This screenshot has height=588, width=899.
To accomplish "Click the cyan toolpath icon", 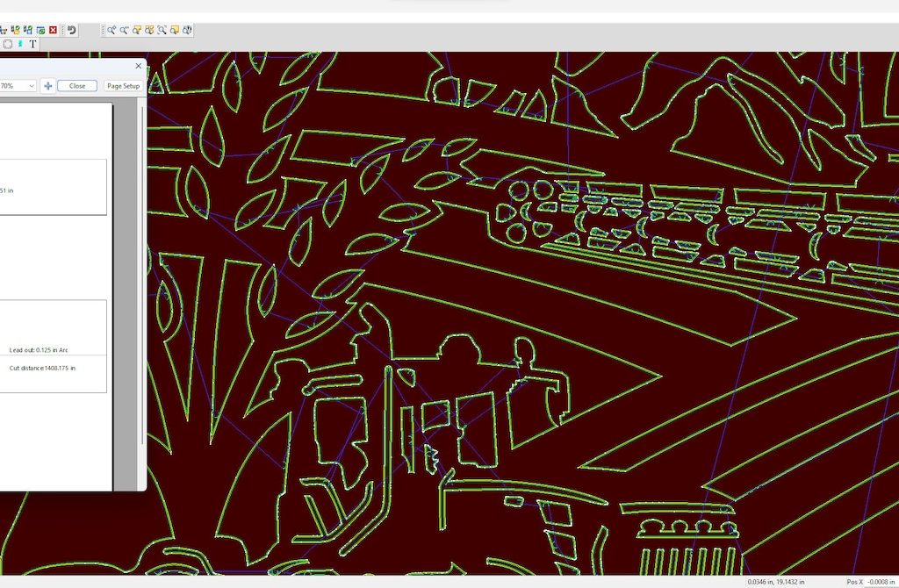I will (x=20, y=44).
